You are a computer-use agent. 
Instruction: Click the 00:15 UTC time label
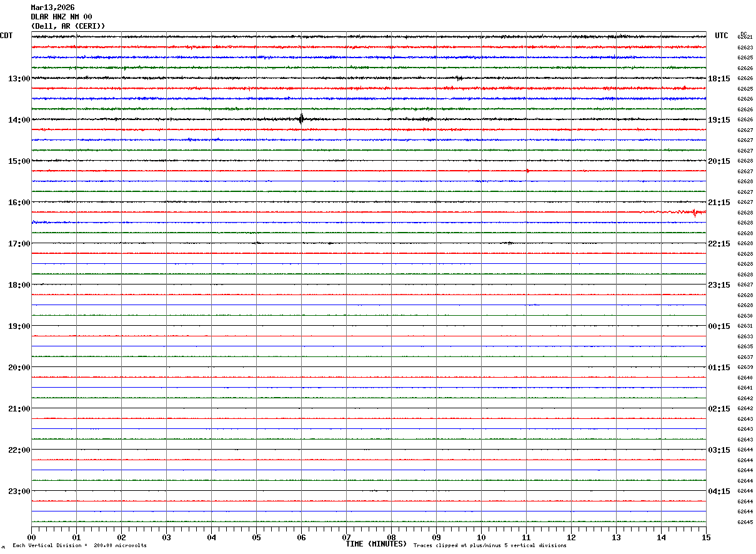click(x=719, y=326)
